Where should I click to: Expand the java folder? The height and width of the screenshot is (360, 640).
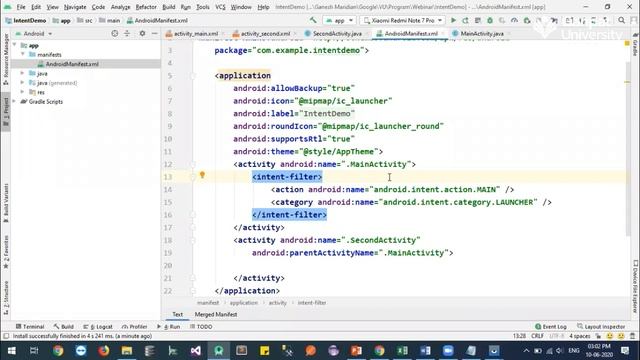point(23,73)
